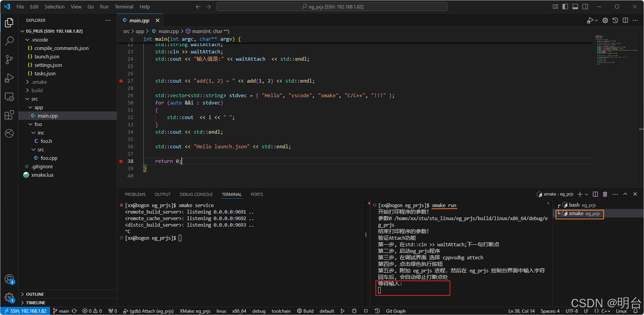Click the Customize Layout icon

coord(555,7)
